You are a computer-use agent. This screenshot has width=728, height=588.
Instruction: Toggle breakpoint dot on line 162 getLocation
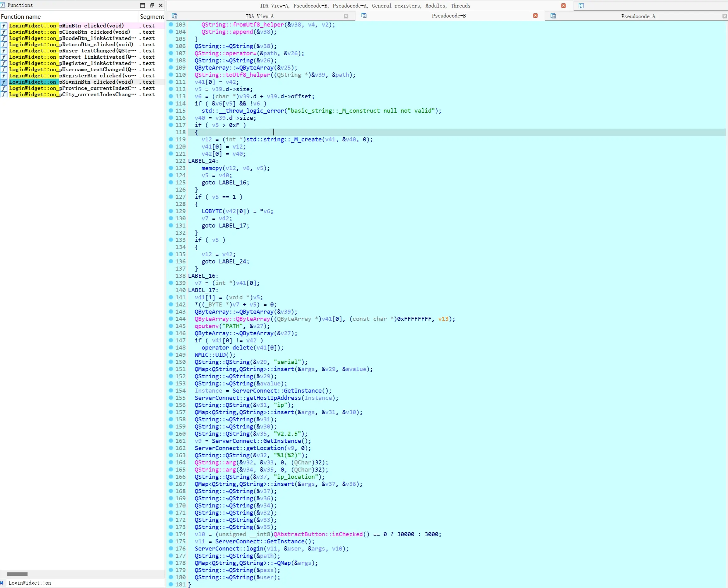[171, 448]
